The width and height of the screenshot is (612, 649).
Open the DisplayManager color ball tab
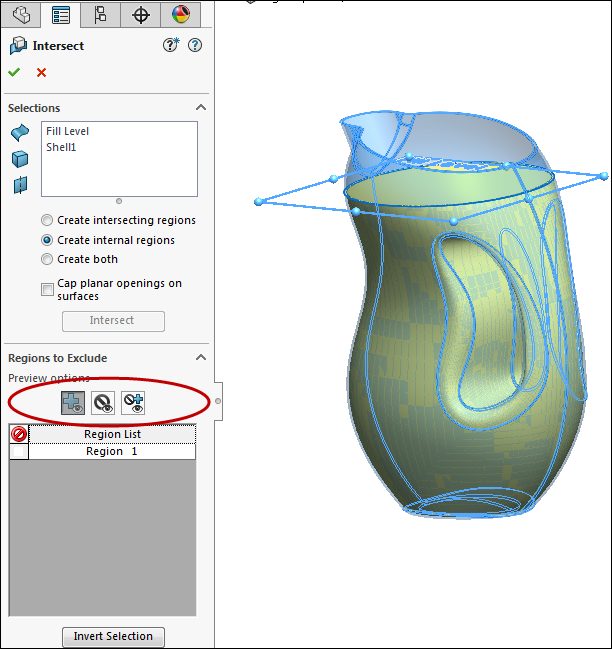coord(180,14)
